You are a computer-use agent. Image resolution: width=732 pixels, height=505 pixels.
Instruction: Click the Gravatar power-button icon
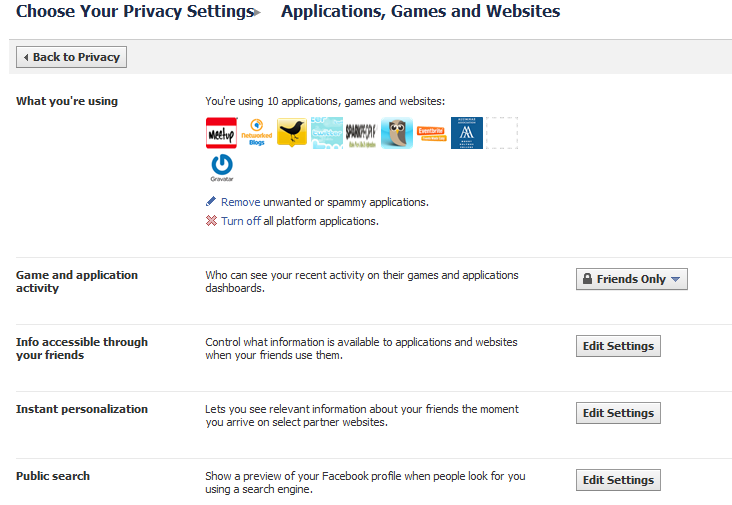click(221, 167)
